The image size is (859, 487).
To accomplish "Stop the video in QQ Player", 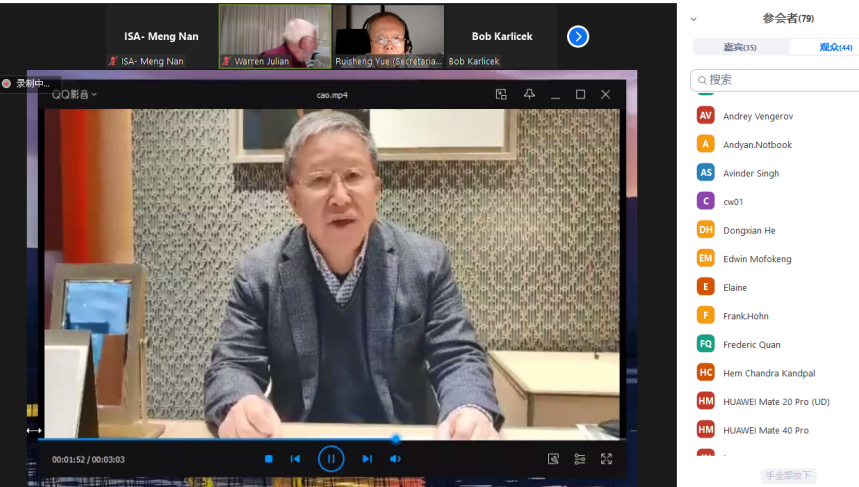I will tap(268, 459).
